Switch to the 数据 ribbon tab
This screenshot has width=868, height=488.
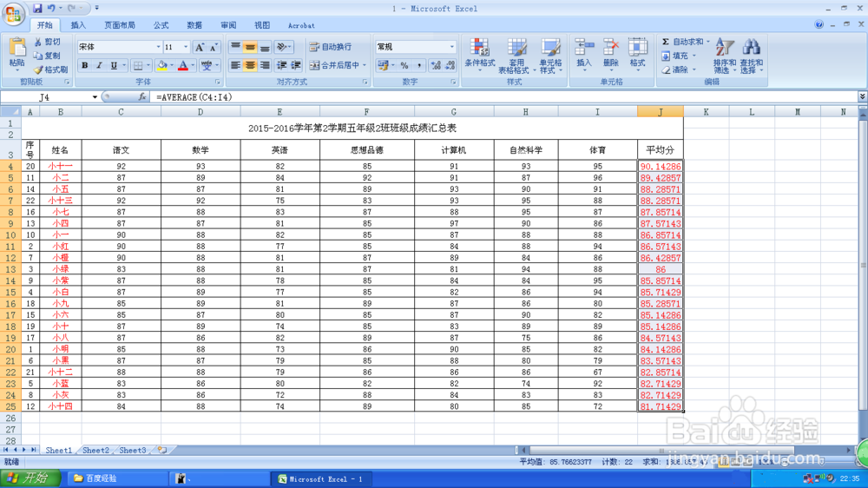[194, 25]
